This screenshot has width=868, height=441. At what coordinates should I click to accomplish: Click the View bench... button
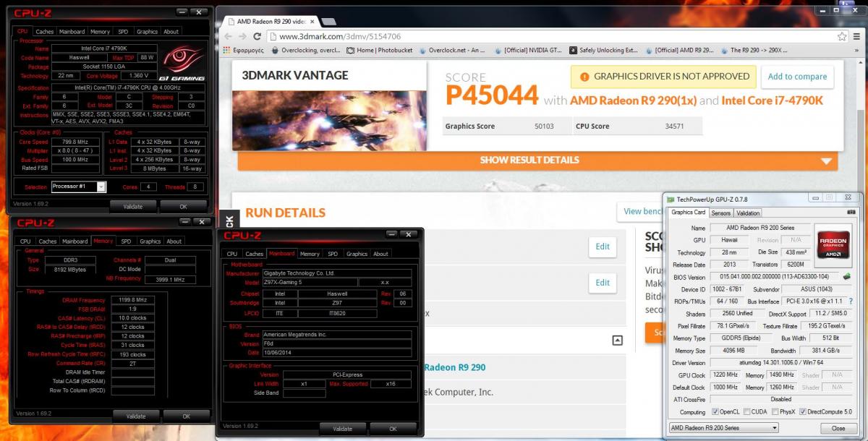point(642,211)
